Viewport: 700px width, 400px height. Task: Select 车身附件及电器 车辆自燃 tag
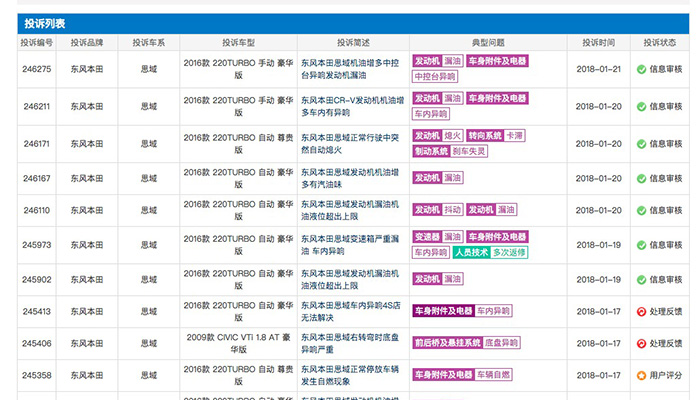pyautogui.click(x=462, y=375)
